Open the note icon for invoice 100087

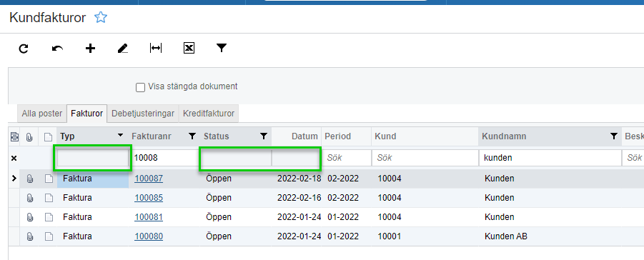(x=49, y=179)
